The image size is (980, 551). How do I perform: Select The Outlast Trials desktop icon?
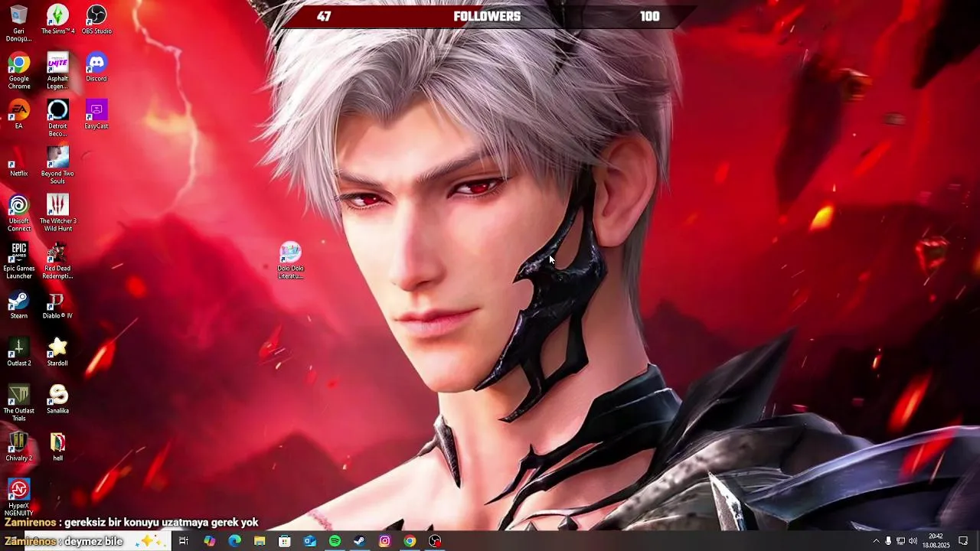point(18,403)
